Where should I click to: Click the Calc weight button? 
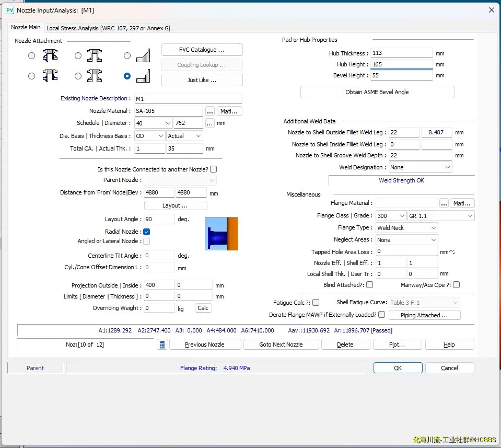tap(203, 308)
